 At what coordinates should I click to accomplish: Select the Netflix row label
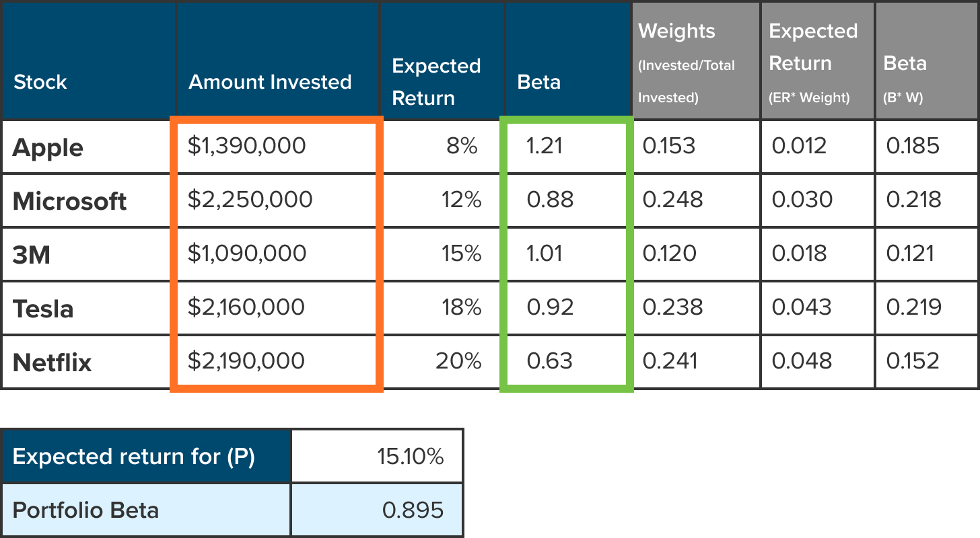(52, 362)
